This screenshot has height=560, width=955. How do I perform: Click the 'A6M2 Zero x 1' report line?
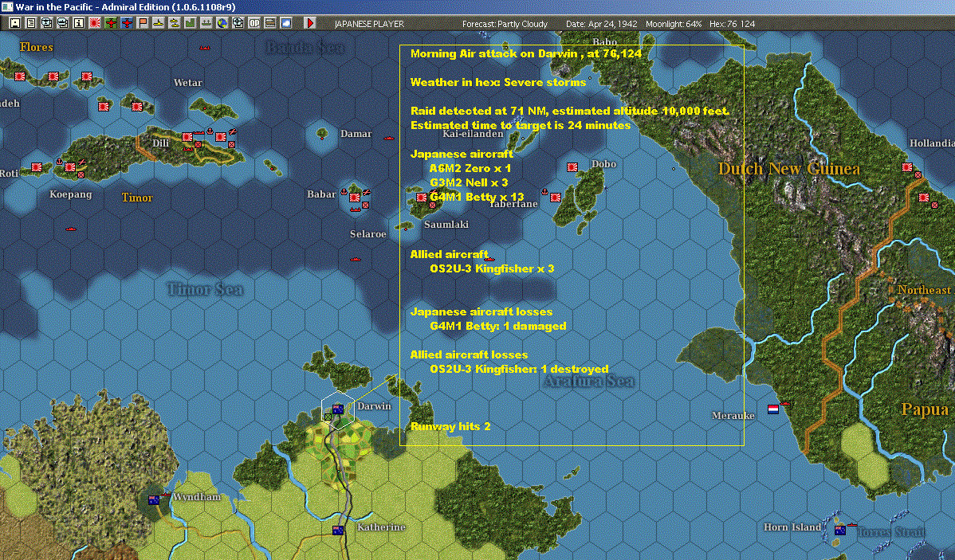click(470, 168)
